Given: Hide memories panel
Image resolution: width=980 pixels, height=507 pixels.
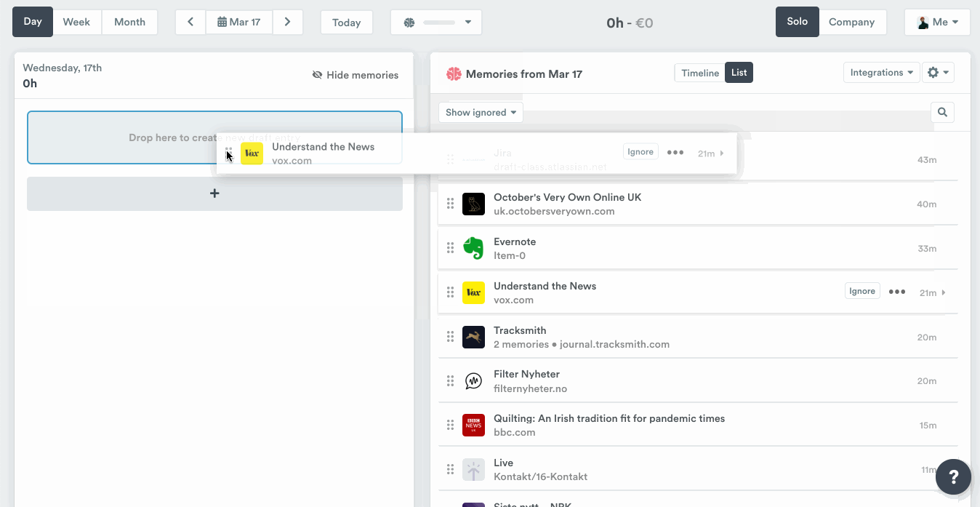Looking at the screenshot, I should [x=356, y=75].
